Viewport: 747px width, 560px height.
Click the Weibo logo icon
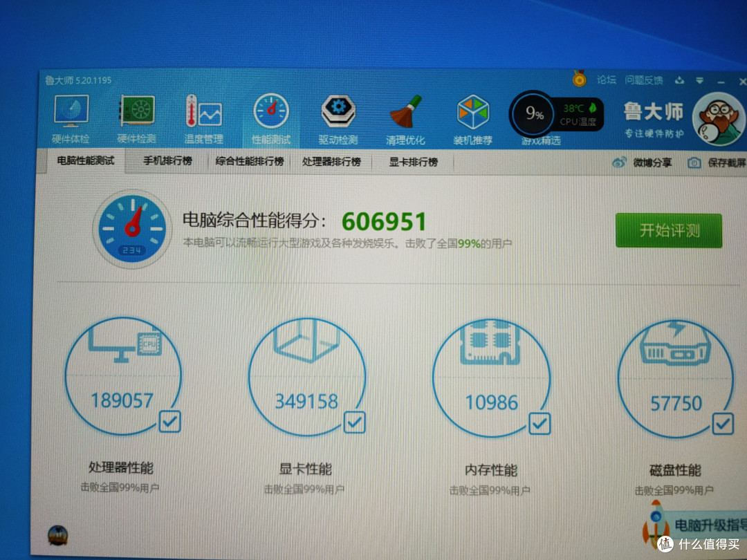619,162
